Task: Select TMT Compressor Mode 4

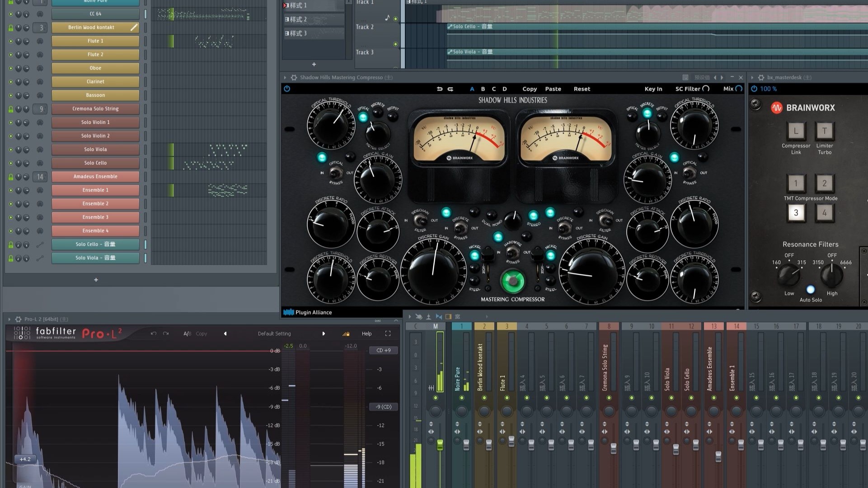Action: pos(824,213)
